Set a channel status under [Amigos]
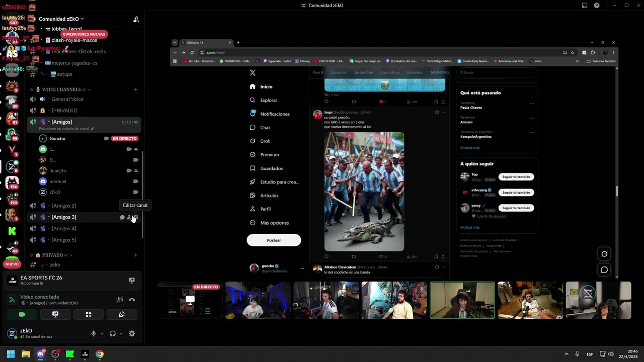 (x=66, y=129)
